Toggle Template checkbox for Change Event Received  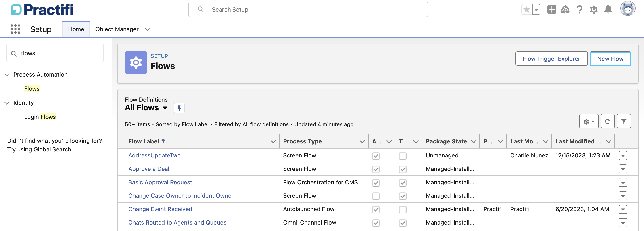[402, 210]
